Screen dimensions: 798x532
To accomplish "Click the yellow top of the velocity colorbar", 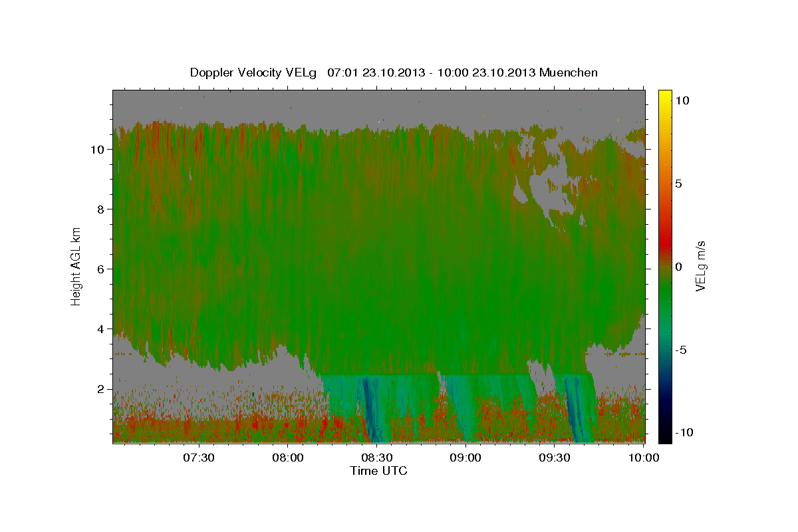I will (665, 96).
